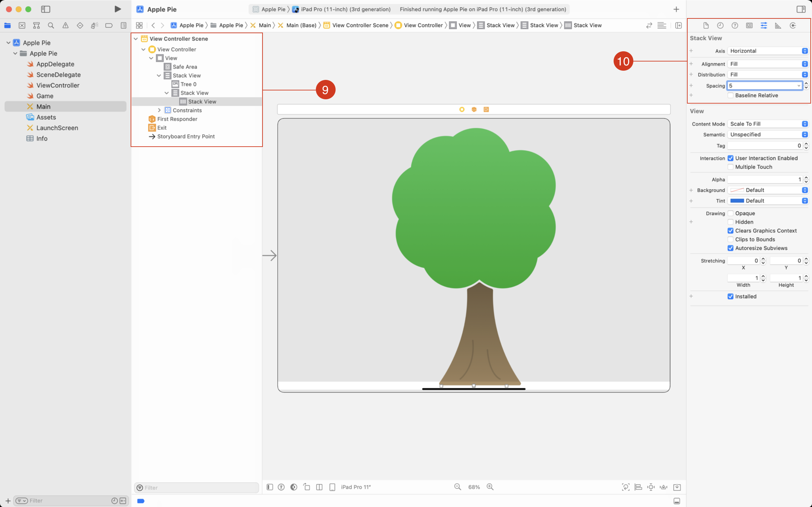812x507 pixels.
Task: Toggle the Baseline Relative checkbox
Action: point(730,95)
